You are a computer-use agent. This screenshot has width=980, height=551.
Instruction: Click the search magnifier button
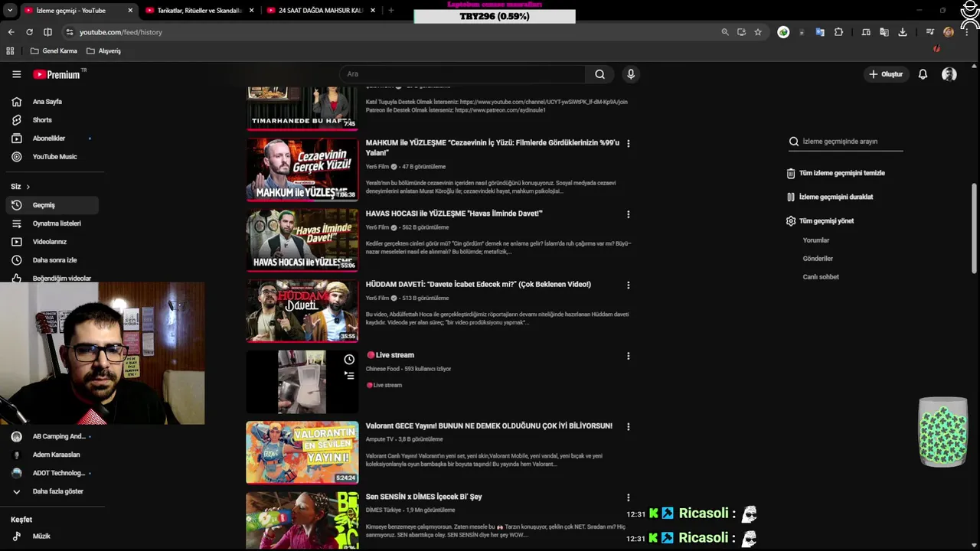pyautogui.click(x=600, y=74)
